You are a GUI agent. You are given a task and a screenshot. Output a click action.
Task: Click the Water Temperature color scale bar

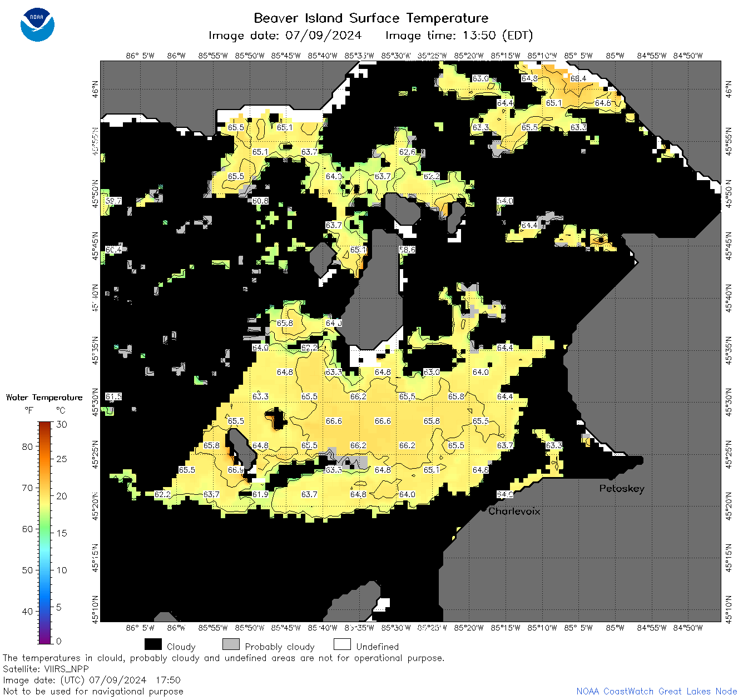[x=45, y=533]
